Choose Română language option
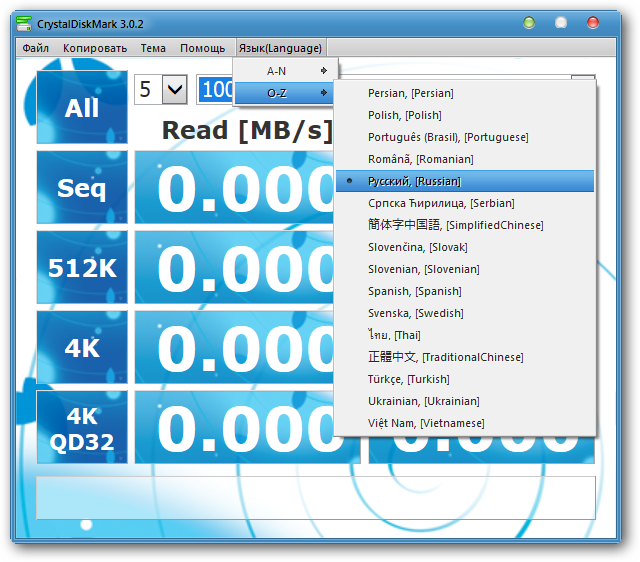The image size is (640, 562). (464, 159)
